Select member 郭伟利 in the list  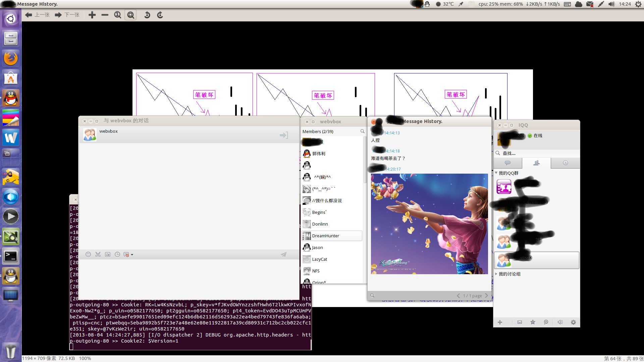tap(332, 154)
